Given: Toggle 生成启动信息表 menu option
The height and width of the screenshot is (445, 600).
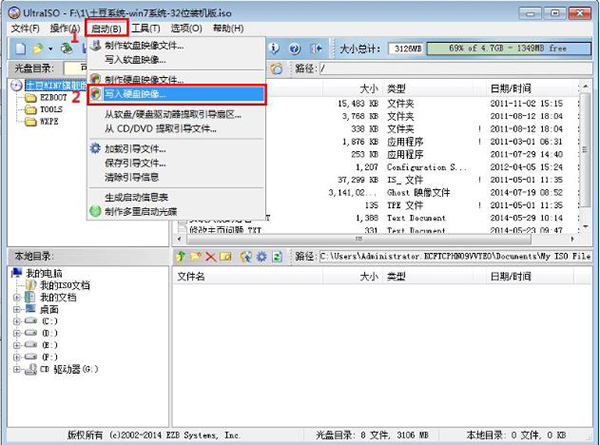Looking at the screenshot, I should [176, 197].
